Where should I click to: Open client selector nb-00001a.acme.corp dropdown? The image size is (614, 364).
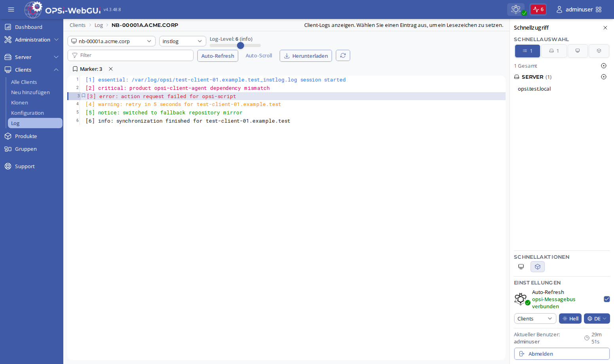[112, 41]
